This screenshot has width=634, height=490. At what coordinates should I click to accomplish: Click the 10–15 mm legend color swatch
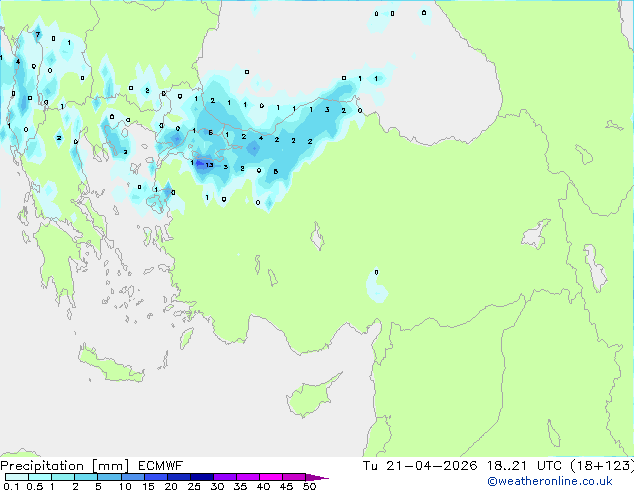(133, 477)
